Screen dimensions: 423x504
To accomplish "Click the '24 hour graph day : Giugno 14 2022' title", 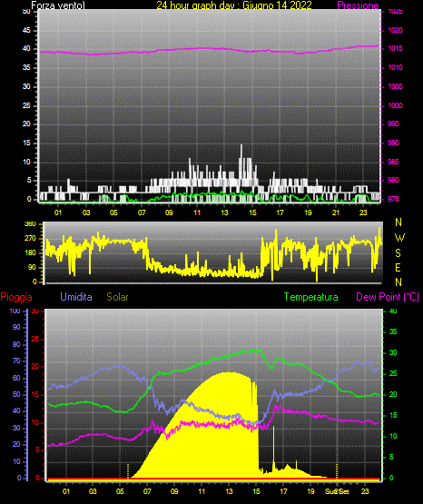I will pos(234,5).
